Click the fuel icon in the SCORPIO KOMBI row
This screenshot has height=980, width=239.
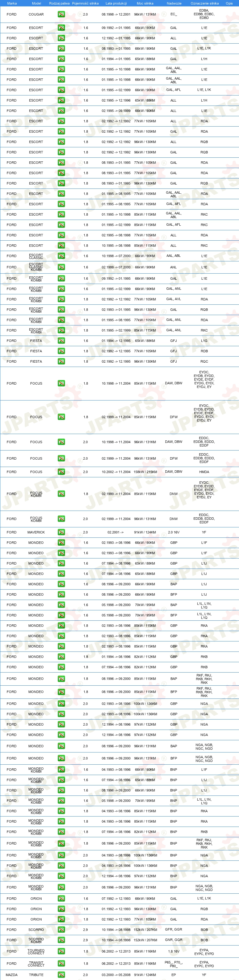61,940
